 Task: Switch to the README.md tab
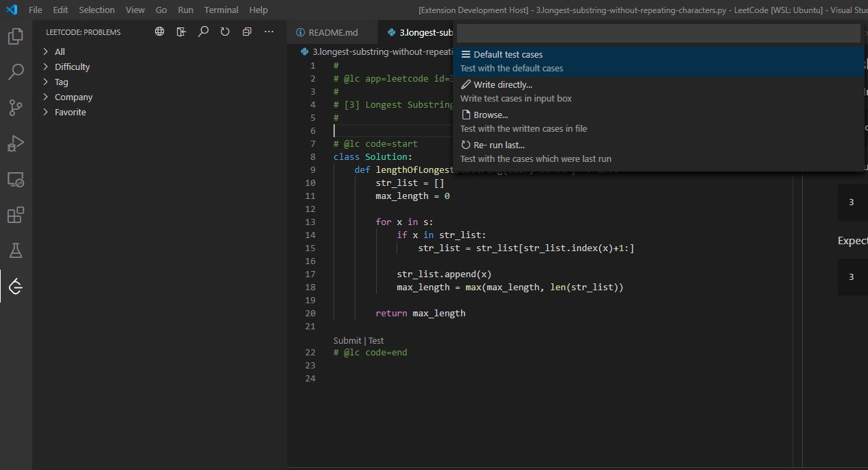click(332, 32)
